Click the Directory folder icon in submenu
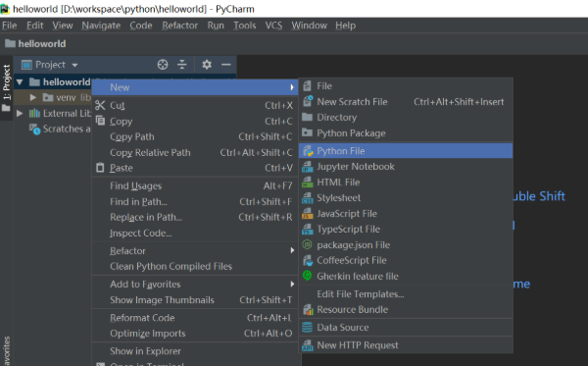588x366 pixels. click(307, 117)
